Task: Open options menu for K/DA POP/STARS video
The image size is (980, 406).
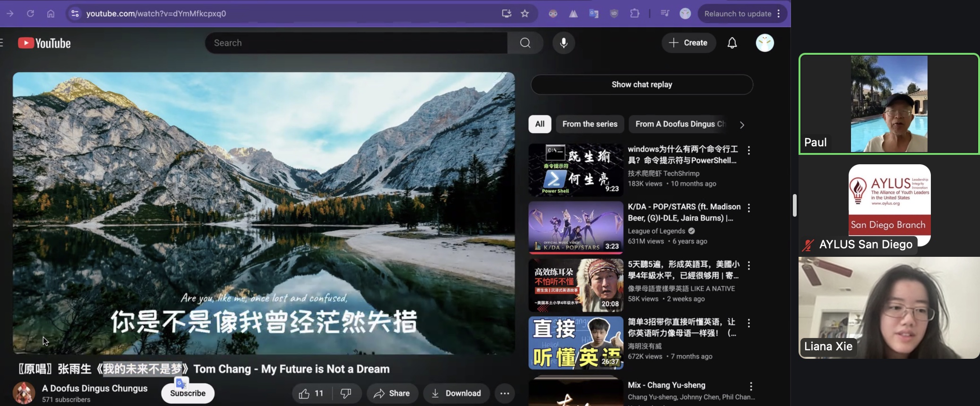Action: pos(749,208)
